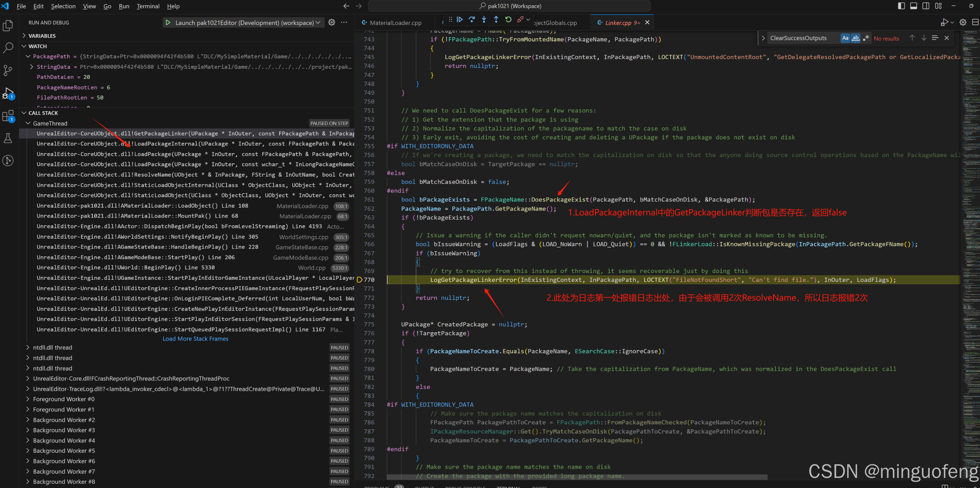980x488 pixels.
Task: Open debug launch settings gear icon
Action: click(331, 23)
